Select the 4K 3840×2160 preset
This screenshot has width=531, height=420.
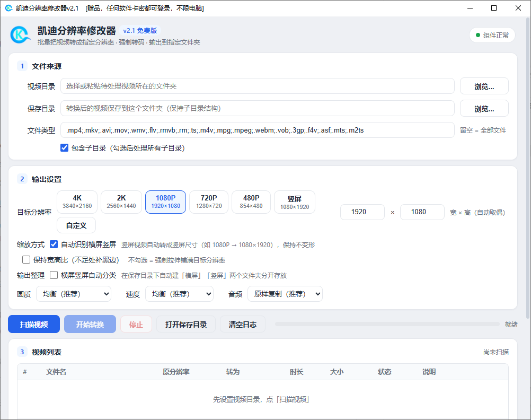77,202
